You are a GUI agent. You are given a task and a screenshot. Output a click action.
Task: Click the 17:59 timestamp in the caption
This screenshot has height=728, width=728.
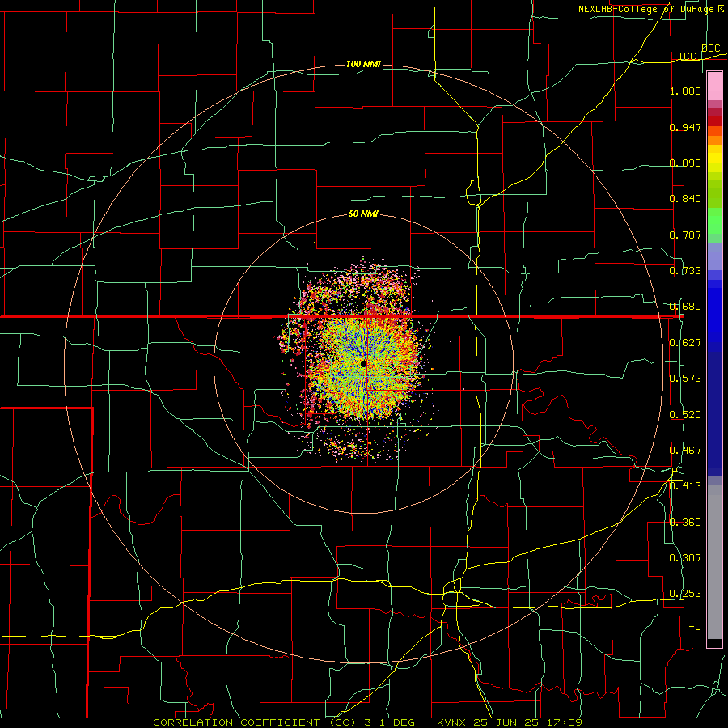pyautogui.click(x=566, y=722)
